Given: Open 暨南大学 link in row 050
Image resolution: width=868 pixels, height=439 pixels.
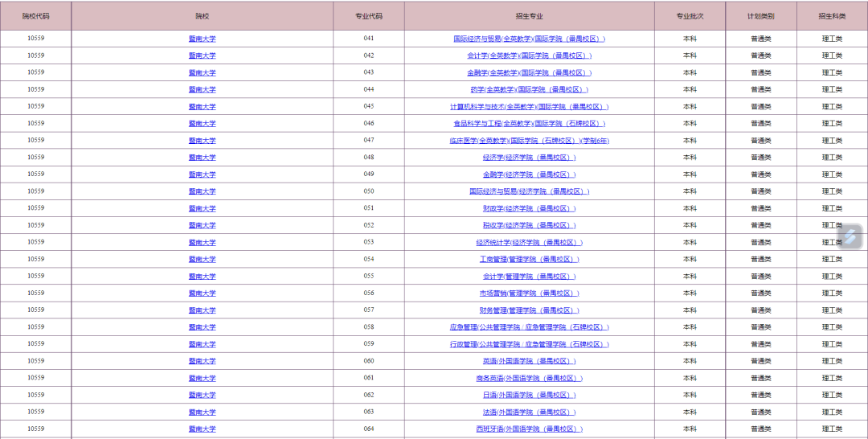Looking at the screenshot, I should tap(202, 191).
